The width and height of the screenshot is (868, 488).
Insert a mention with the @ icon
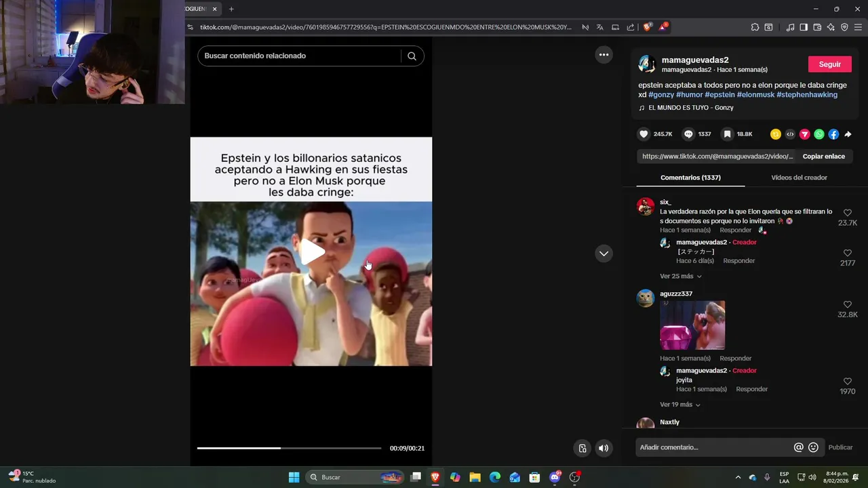click(x=799, y=447)
